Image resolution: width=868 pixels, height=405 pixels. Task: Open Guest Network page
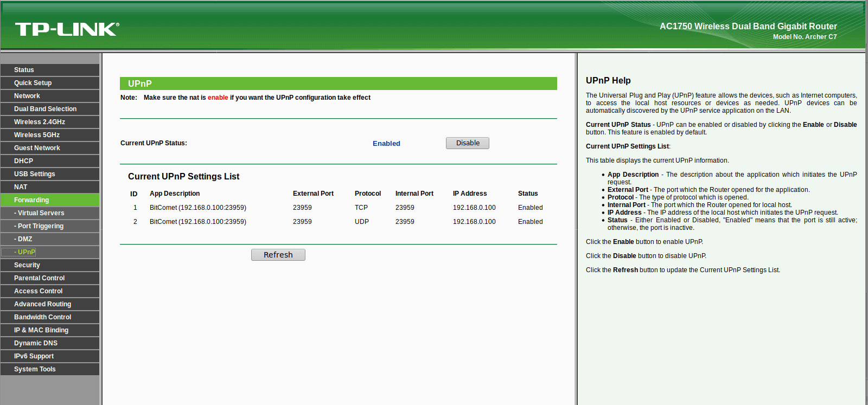pos(50,148)
